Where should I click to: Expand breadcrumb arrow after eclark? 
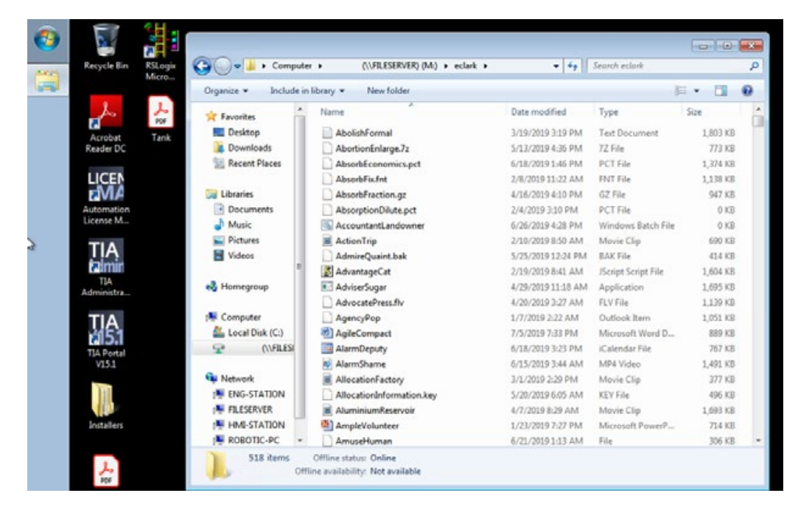tap(486, 66)
